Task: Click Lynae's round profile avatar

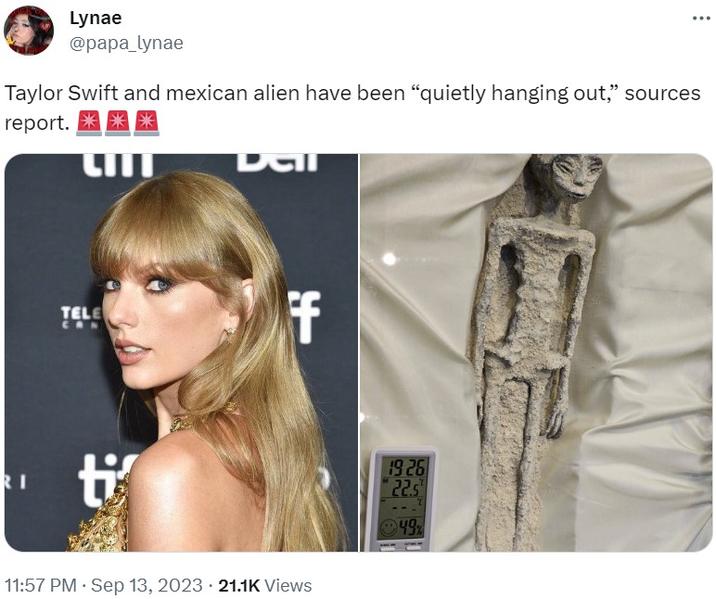Action: (29, 31)
